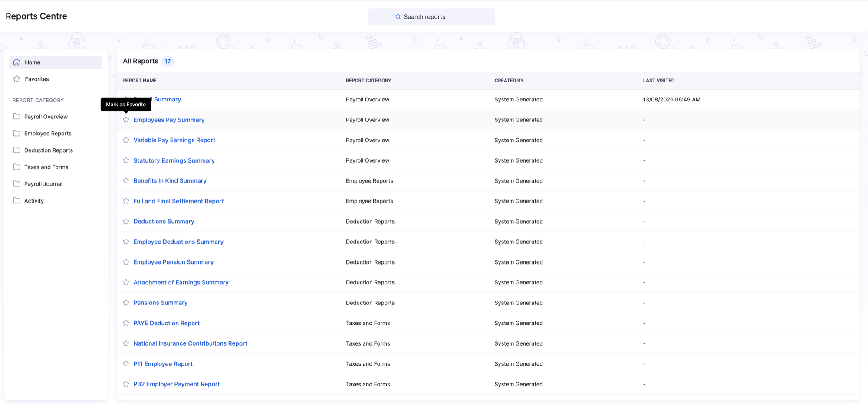Open National Insurance Contributions Report link

point(190,343)
